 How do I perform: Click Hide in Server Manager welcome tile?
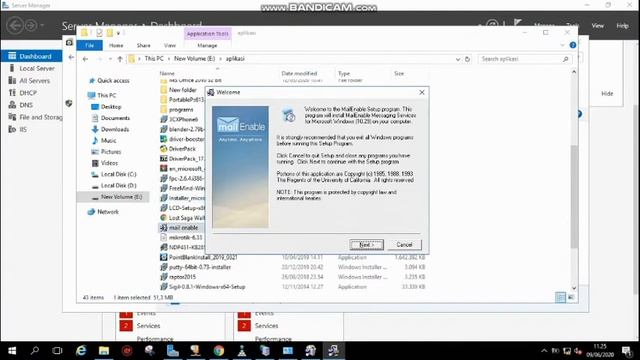click(607, 93)
